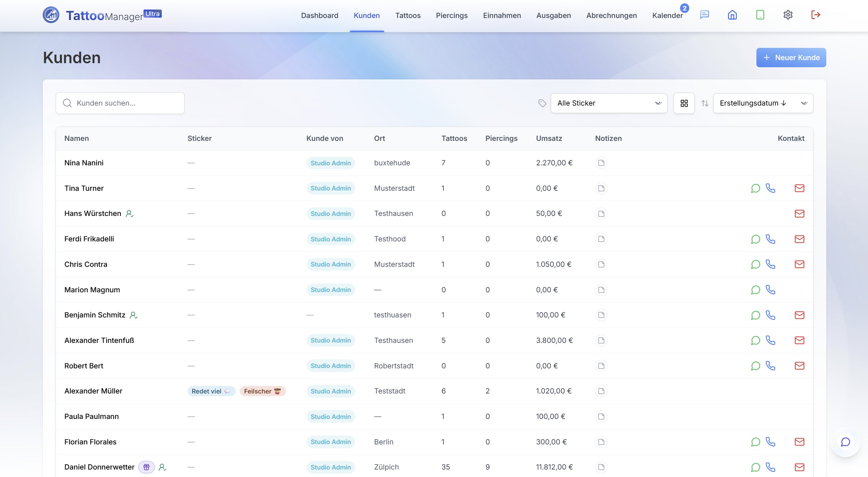Viewport: 868px width, 477px height.
Task: Click the Redet viel sticker
Action: tap(211, 391)
